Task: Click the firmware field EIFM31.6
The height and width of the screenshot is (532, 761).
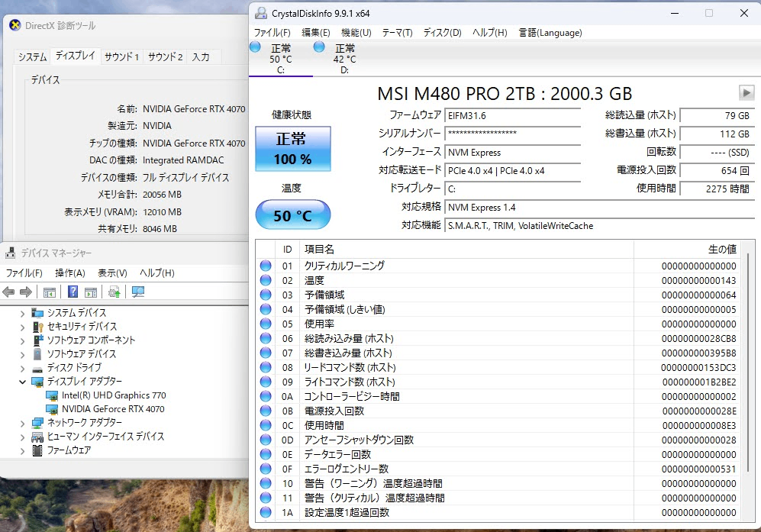Action: coord(512,115)
